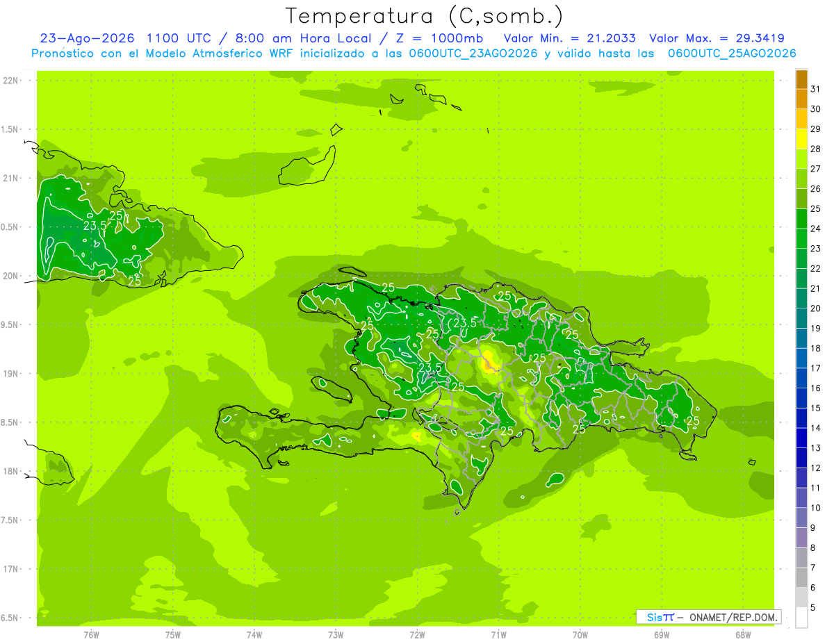Pick the blue colorbar segment between 15 and 16
This screenshot has width=834, height=644.
[x=801, y=398]
